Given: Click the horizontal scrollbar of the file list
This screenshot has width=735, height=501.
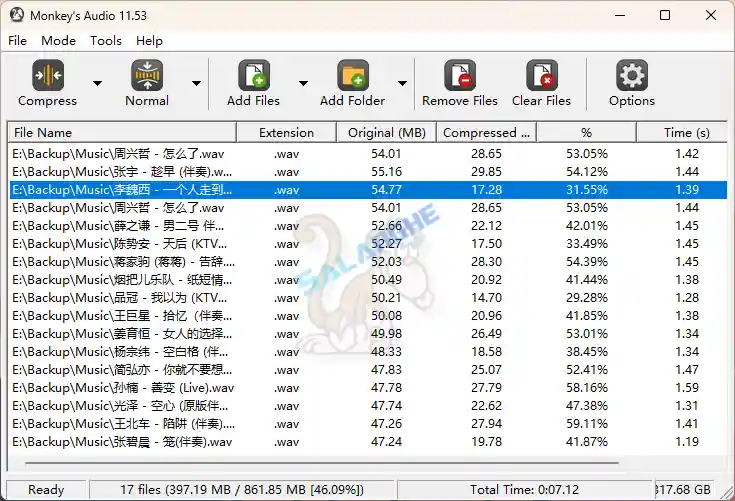Looking at the screenshot, I should click(x=322, y=463).
